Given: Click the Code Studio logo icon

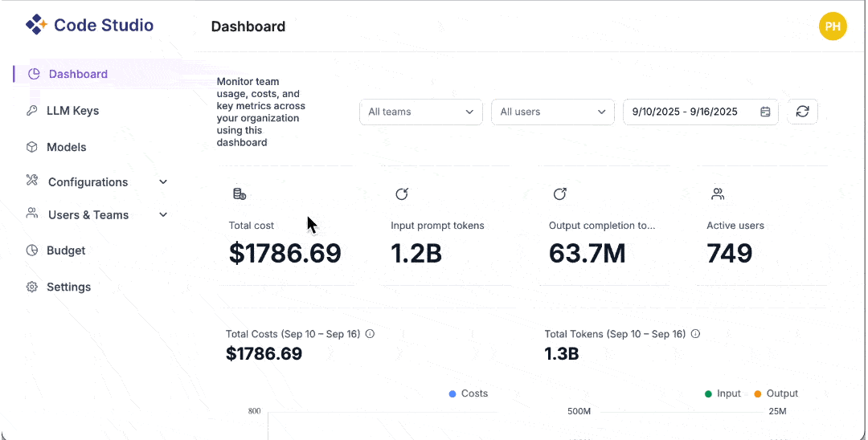Looking at the screenshot, I should (36, 25).
